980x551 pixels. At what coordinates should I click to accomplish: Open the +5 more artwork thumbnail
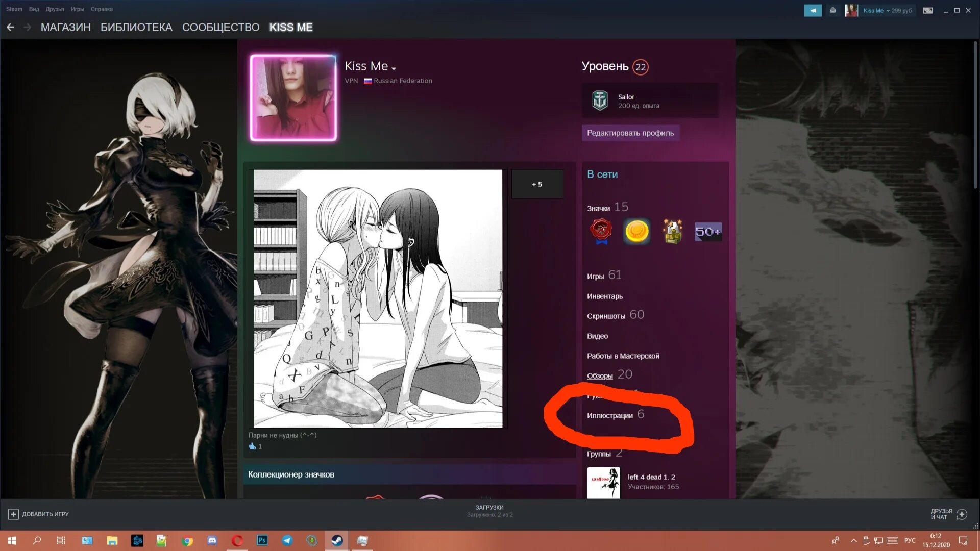point(537,184)
